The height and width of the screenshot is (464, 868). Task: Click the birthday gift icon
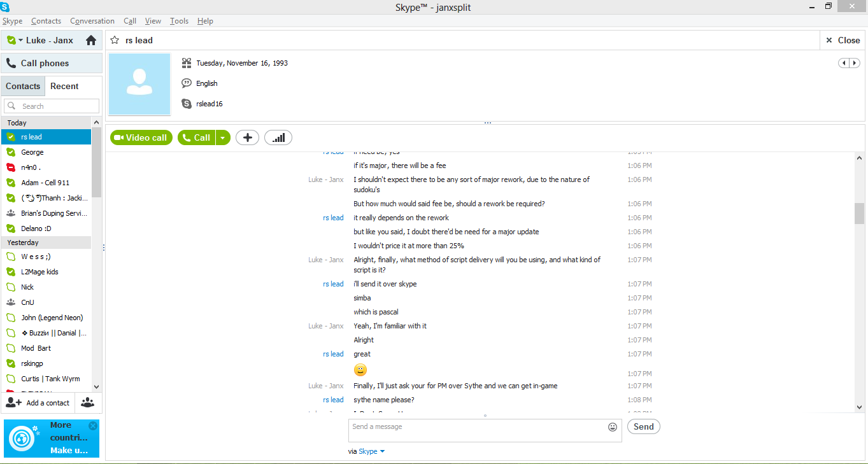point(187,63)
